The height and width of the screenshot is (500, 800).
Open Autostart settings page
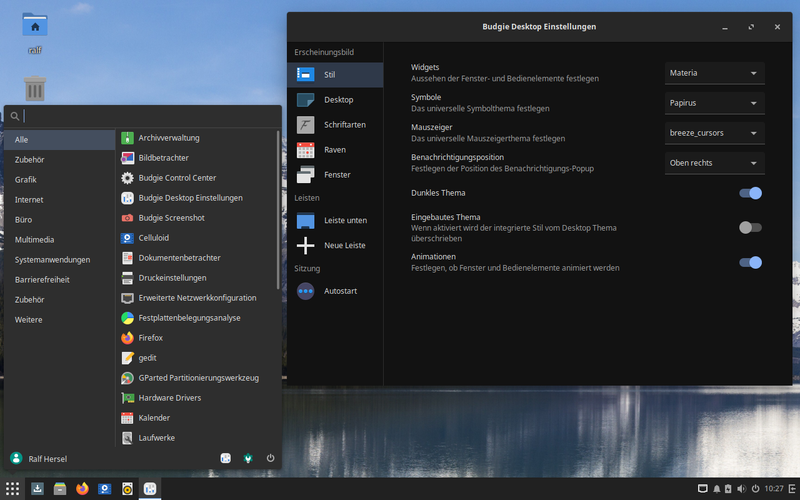pyautogui.click(x=335, y=291)
